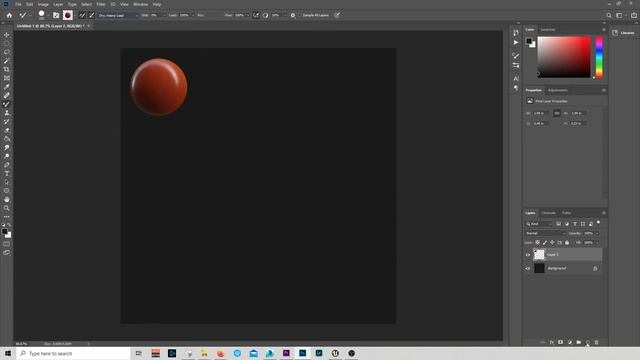The image size is (640, 360).
Task: Add a layer mask in the Layers panel
Action: tap(560, 342)
